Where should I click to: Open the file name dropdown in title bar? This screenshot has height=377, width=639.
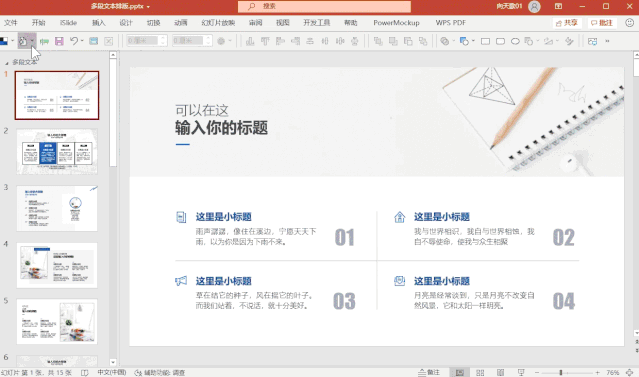click(148, 7)
